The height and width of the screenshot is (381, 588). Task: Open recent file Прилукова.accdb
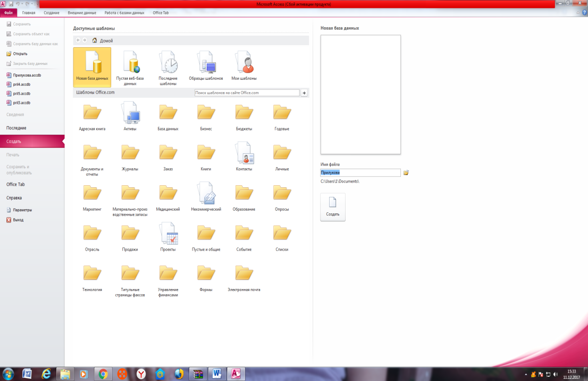[x=23, y=75]
